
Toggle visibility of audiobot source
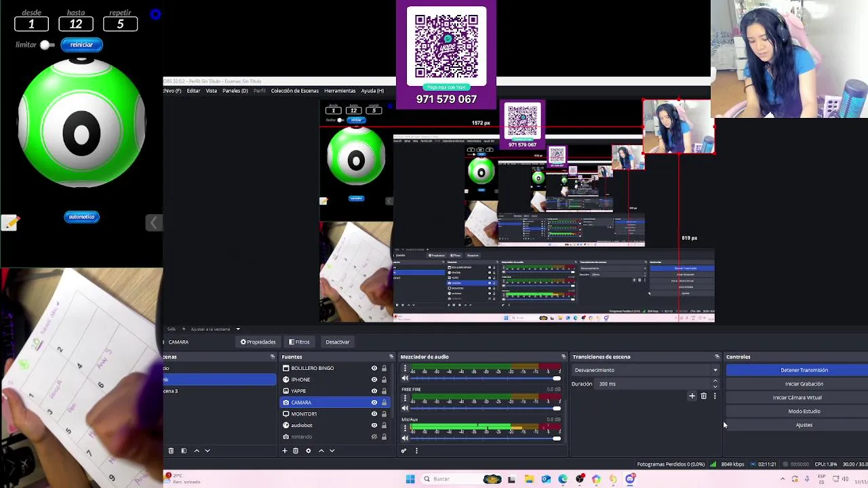374,426
